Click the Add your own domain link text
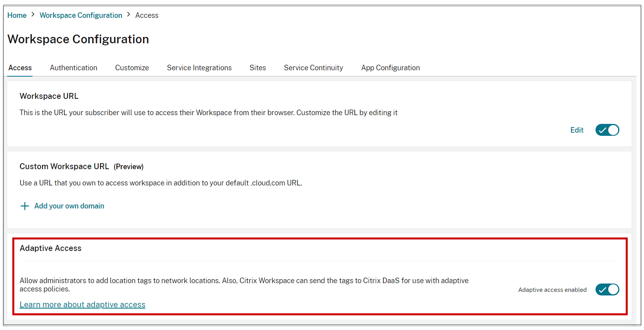The width and height of the screenshot is (644, 330). point(69,206)
